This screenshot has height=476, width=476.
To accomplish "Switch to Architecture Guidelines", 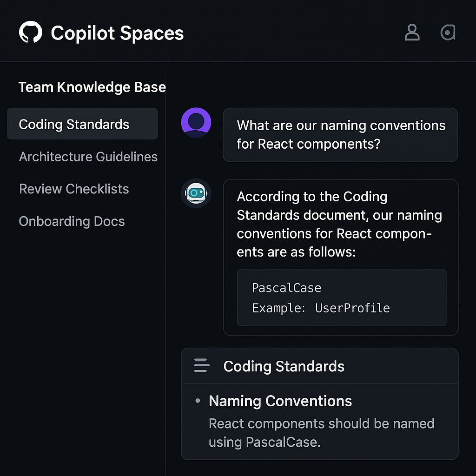I will pos(88,157).
